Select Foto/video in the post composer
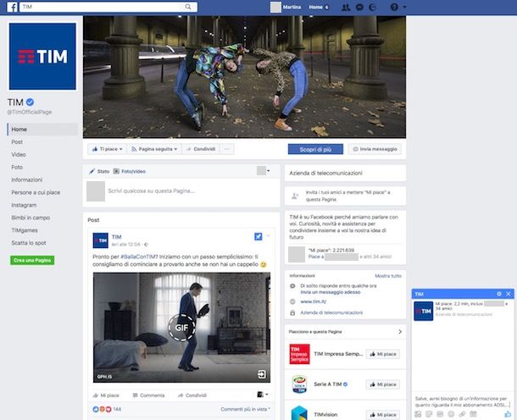Viewport: 517px width, 420px height. [x=130, y=171]
